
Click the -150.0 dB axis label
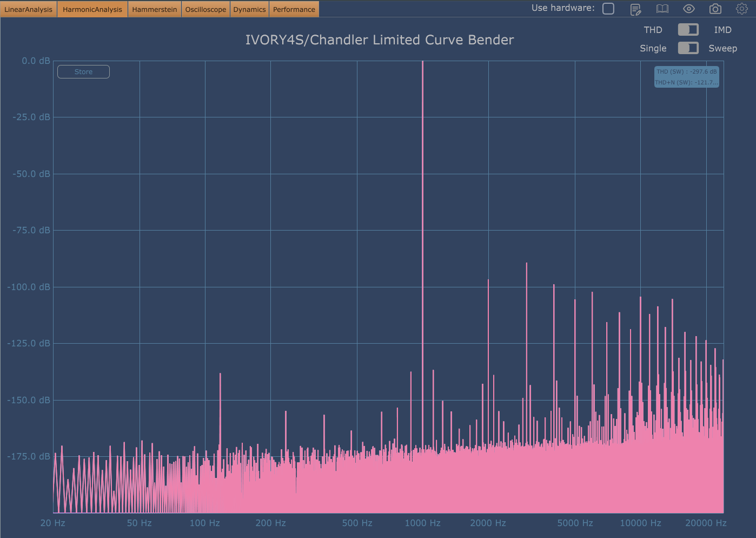point(29,401)
